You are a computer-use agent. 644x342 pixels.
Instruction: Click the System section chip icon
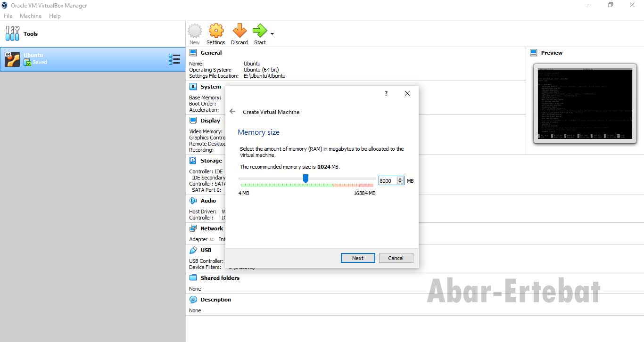coord(193,87)
